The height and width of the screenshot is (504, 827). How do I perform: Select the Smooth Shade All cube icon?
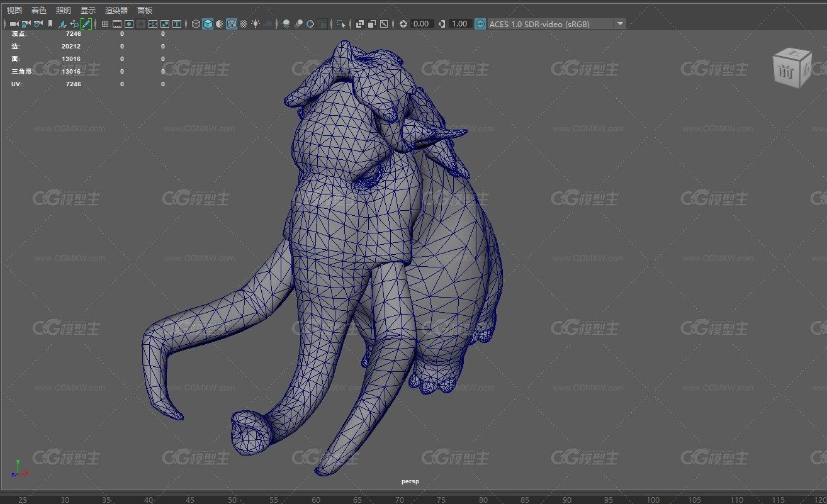tap(208, 24)
